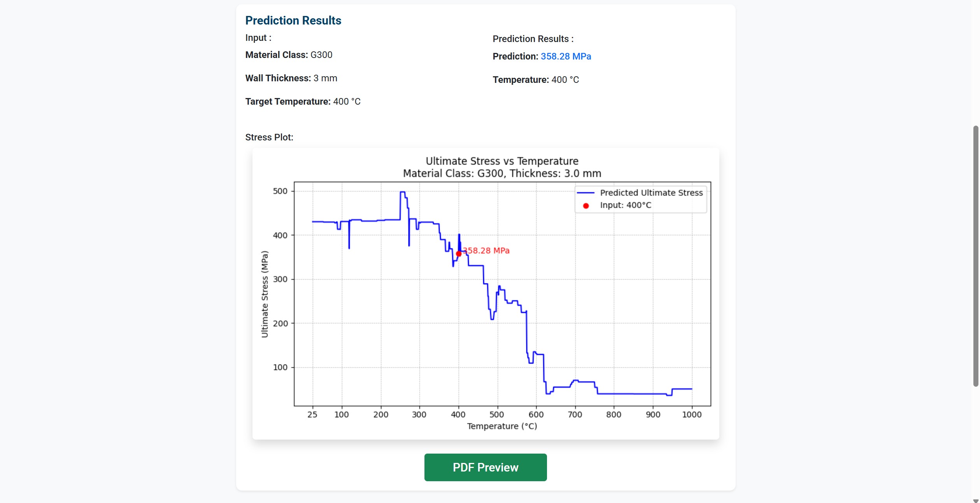Select the Predicted Ultimate Stress legend label
Image resolution: width=980 pixels, height=503 pixels.
click(x=651, y=193)
